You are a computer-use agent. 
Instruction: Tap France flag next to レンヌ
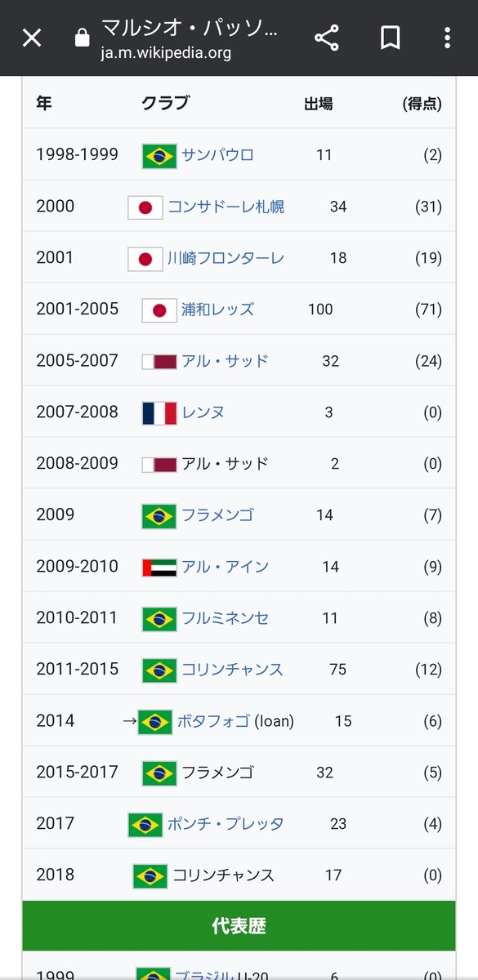[159, 412]
